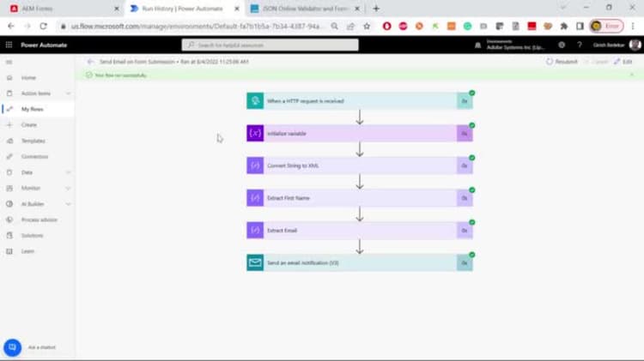Open a new browser tab
644x361 pixels.
[376, 9]
